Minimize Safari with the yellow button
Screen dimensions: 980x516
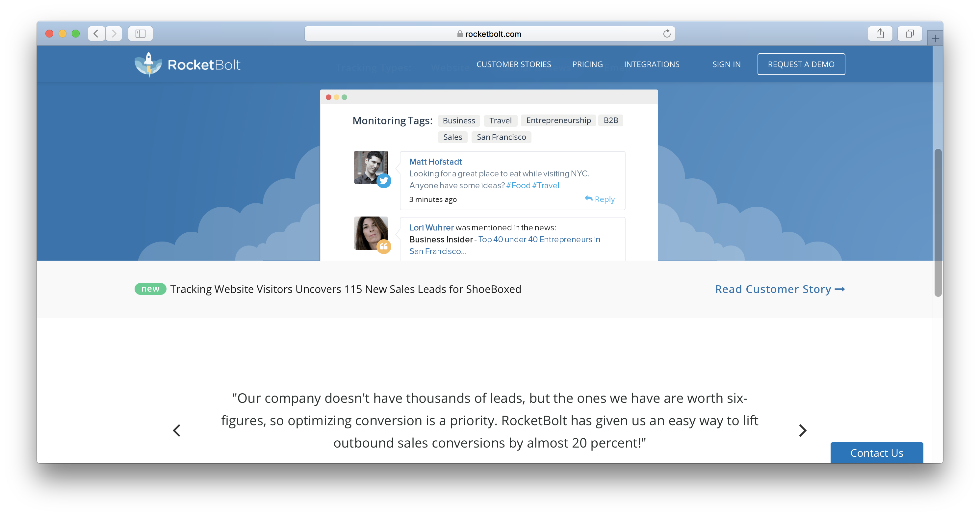point(63,34)
